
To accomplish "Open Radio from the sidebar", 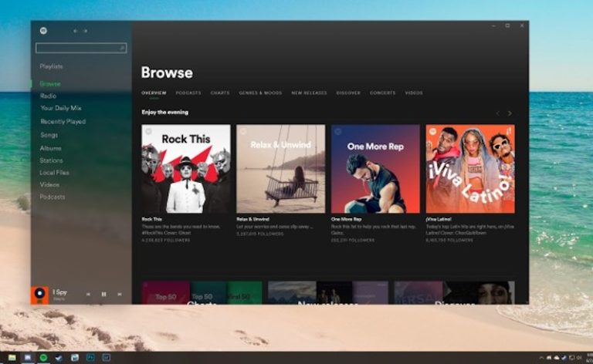I will point(48,96).
